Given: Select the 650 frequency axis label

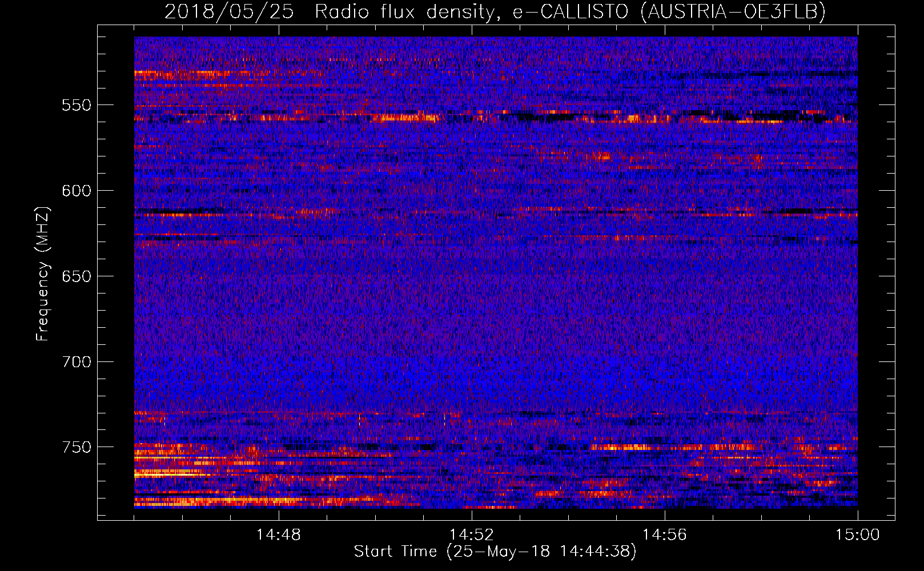Looking at the screenshot, I should (77, 276).
